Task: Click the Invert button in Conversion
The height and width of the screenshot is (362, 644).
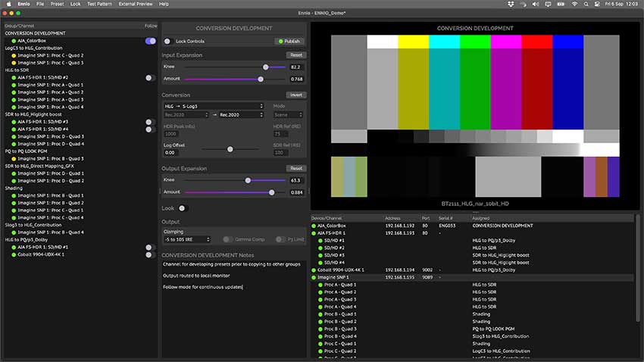Action: [x=296, y=95]
